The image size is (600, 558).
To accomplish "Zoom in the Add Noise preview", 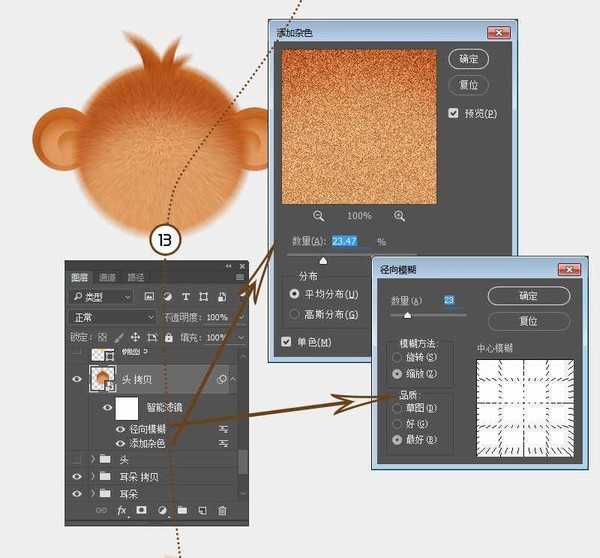I will 399,215.
